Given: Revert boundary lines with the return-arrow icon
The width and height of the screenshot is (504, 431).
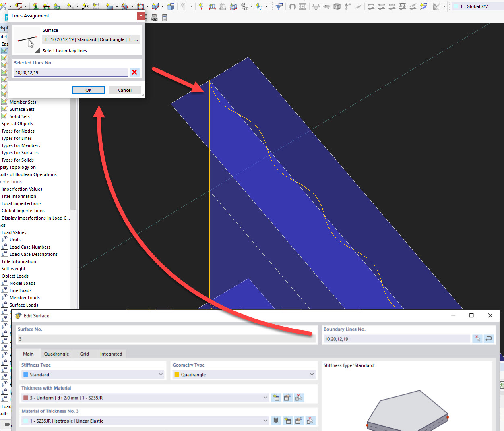Looking at the screenshot, I should 489,339.
